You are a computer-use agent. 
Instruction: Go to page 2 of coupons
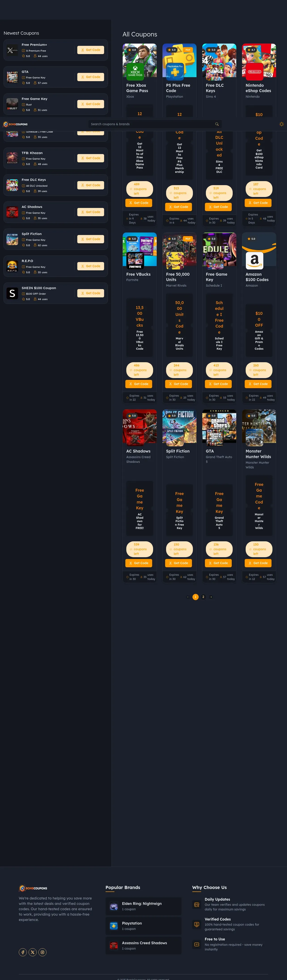click(203, 597)
